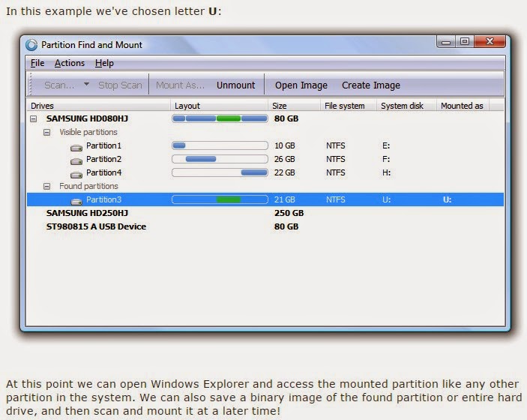This screenshot has width=527, height=420.
Task: Click the drive icon next to Partition1
Action: click(76, 148)
